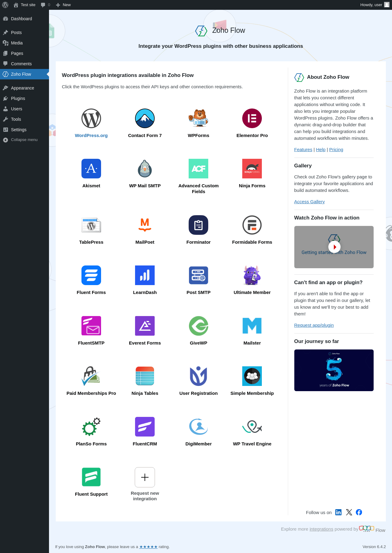The width and height of the screenshot is (392, 553).
Task: Open the Media menu item
Action: pyautogui.click(x=24, y=43)
